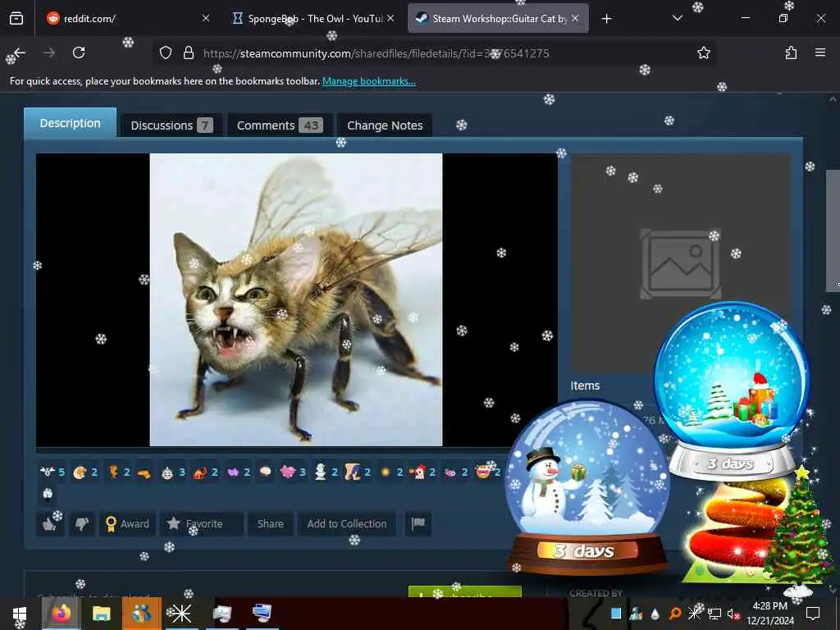Open the Change Notes tab
840x630 pixels.
tap(385, 126)
